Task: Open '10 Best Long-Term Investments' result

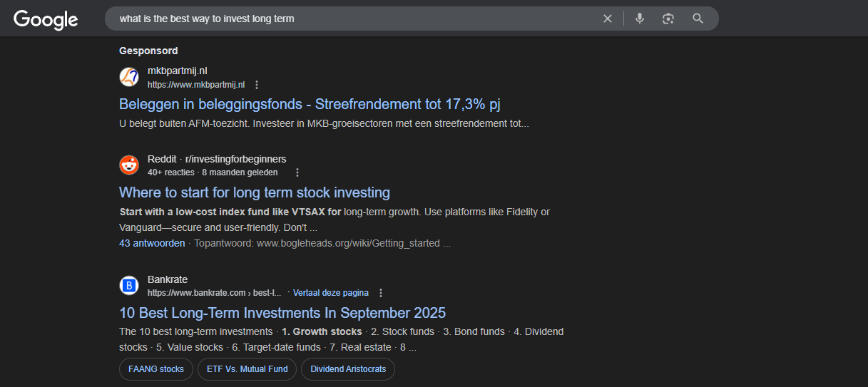Action: pyautogui.click(x=282, y=313)
